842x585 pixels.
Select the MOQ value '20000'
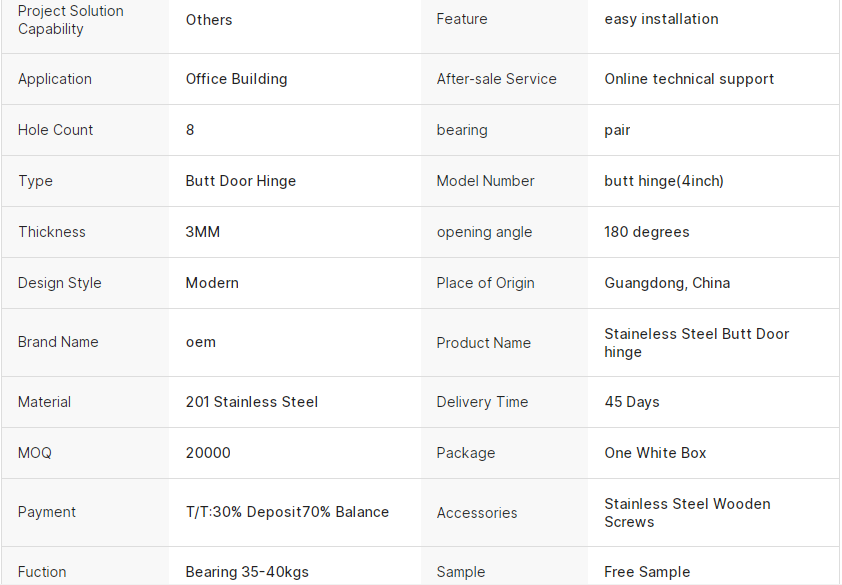point(208,453)
